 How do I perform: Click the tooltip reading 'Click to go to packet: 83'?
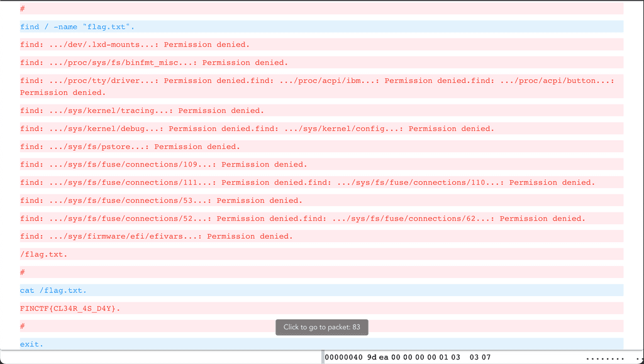(321, 327)
